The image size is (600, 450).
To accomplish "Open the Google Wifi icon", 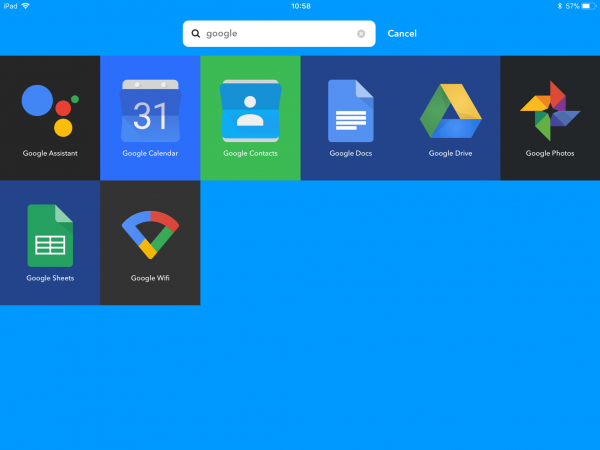I will point(150,235).
